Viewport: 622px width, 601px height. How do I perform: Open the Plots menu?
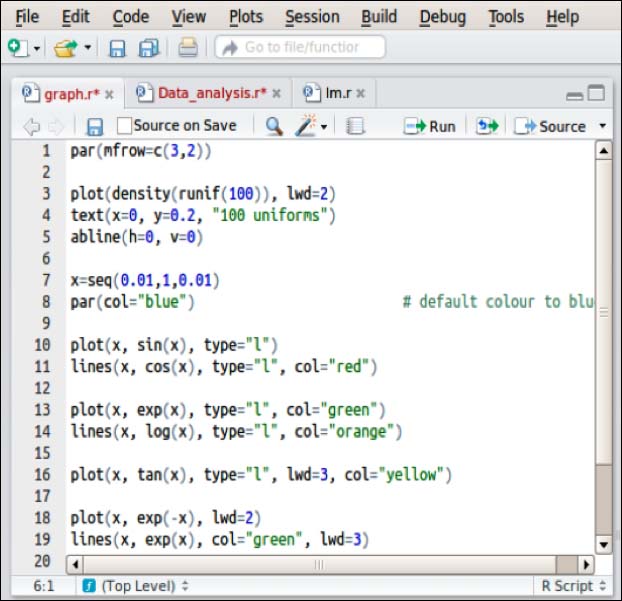[246, 17]
